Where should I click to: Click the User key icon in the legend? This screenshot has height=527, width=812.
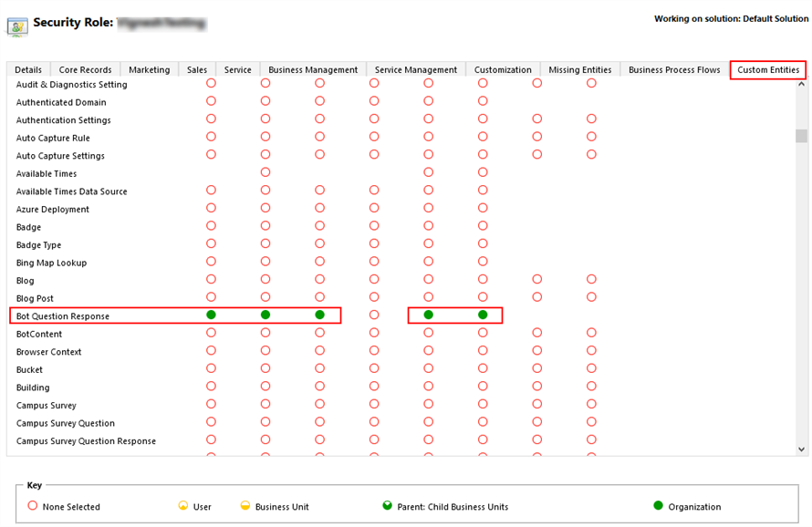pyautogui.click(x=182, y=506)
